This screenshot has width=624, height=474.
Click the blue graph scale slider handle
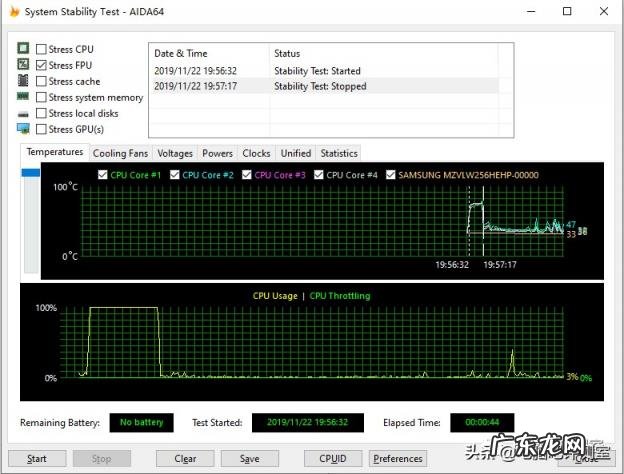[31, 173]
